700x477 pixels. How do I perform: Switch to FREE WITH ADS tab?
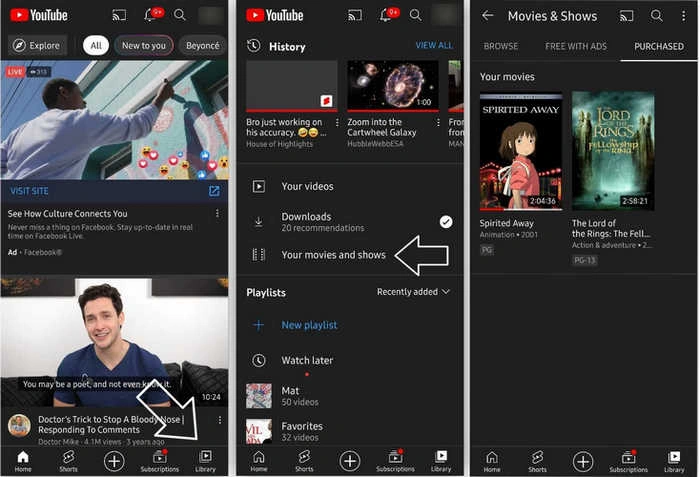tap(576, 46)
